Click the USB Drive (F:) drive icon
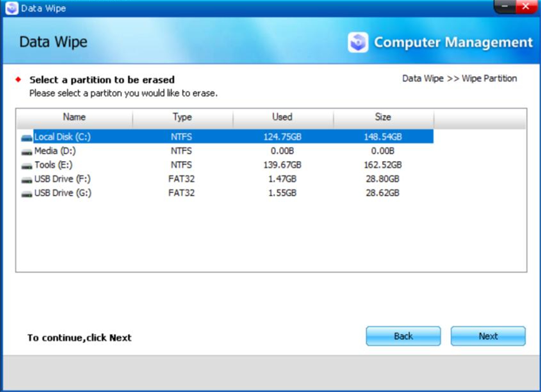The width and height of the screenshot is (541, 392). click(x=27, y=179)
